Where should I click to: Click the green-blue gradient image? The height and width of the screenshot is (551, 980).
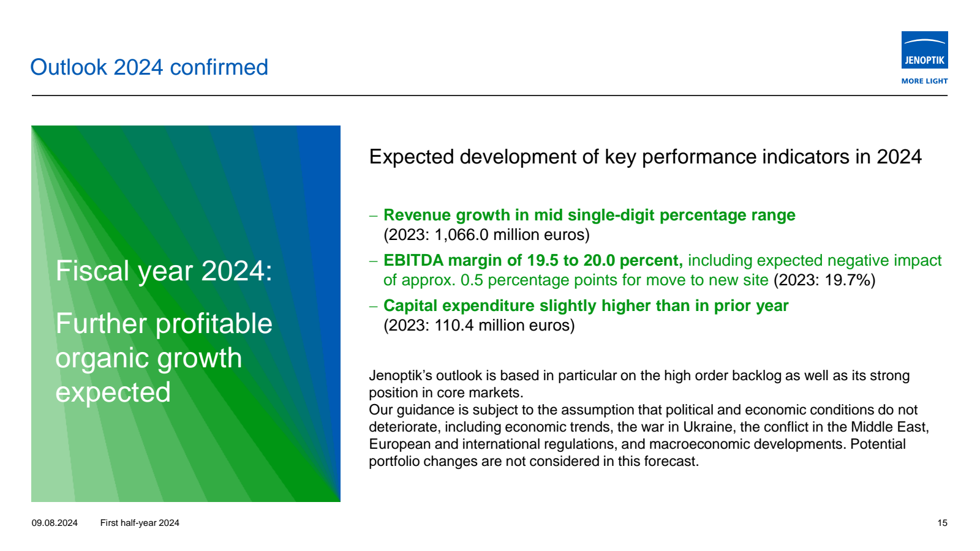point(186,313)
